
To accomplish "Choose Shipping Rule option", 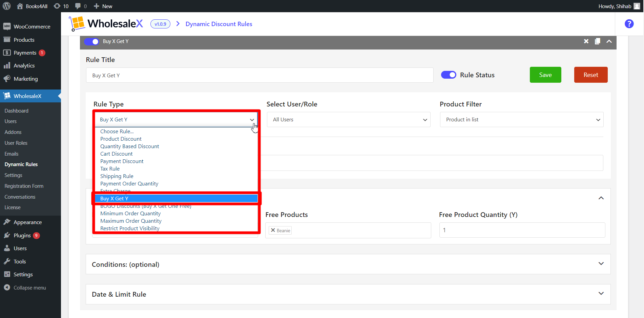I will coord(117,176).
